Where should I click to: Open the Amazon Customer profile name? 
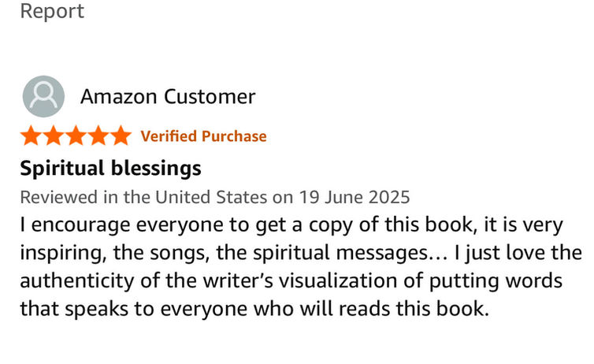(x=168, y=97)
